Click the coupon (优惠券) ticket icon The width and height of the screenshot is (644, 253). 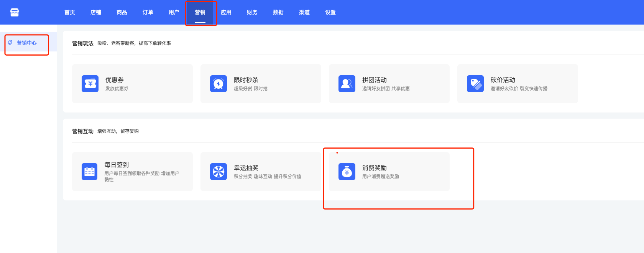(90, 84)
